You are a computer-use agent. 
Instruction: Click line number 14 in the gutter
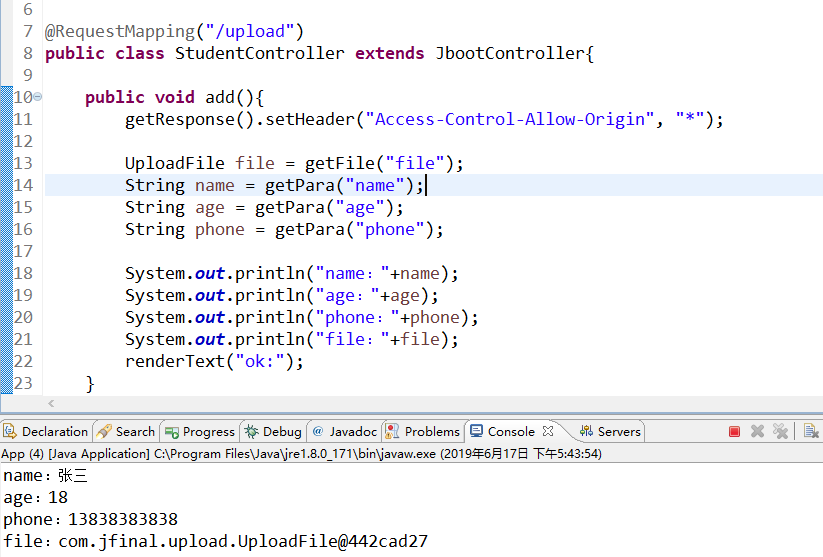coord(23,185)
